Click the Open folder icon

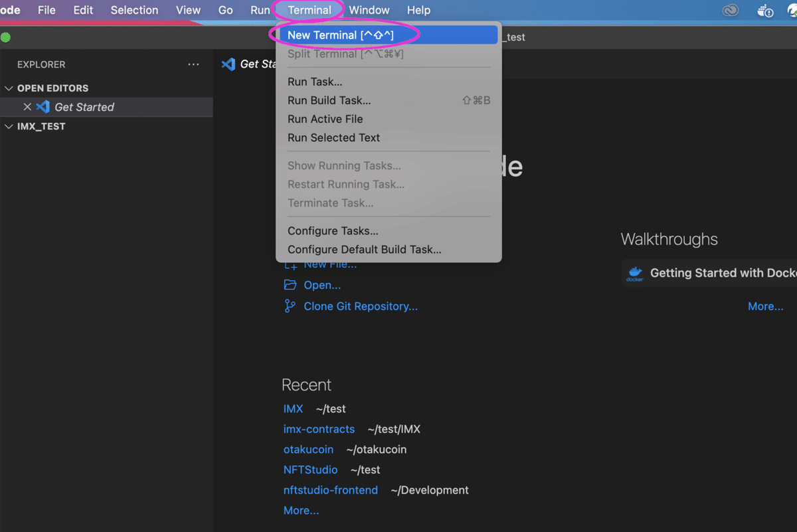click(x=290, y=285)
